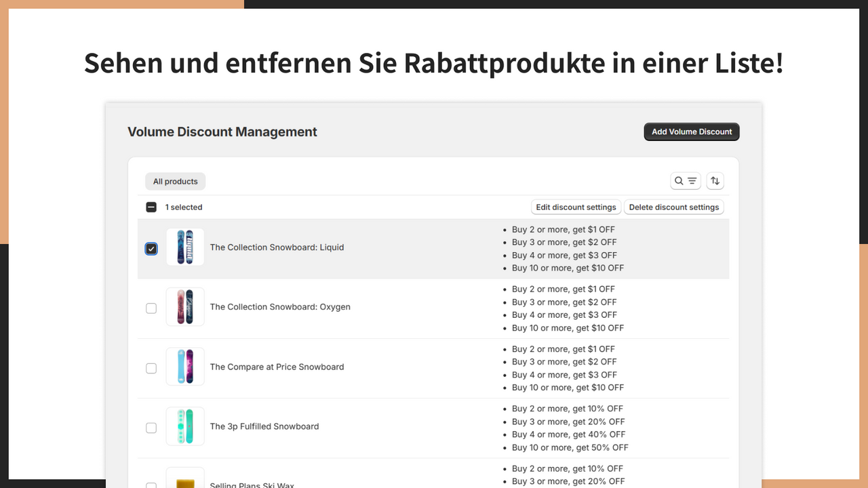Check The 3p Fulfilled Snowboard checkbox
868x488 pixels.
pos(151,428)
